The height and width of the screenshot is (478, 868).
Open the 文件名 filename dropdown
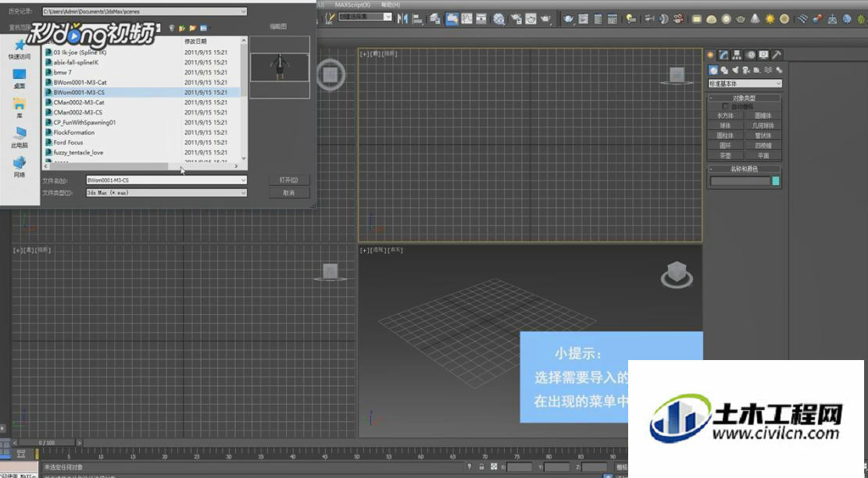[x=243, y=180]
